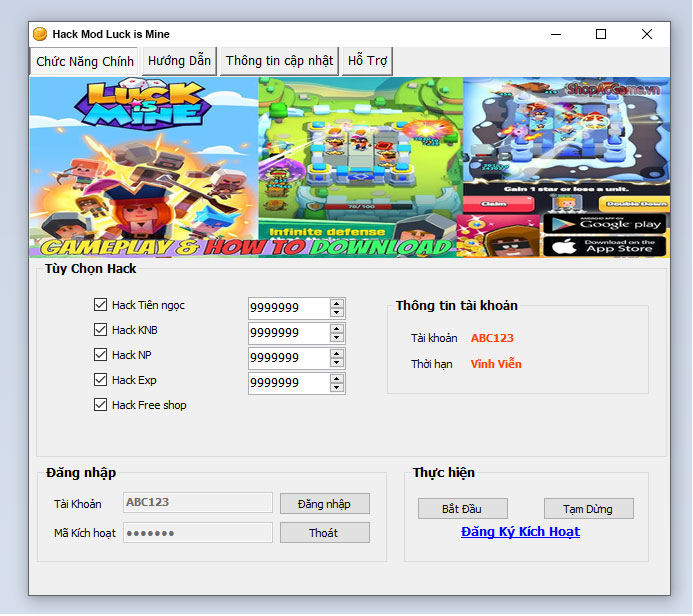Toggle the Hack Free shop checkbox

point(100,405)
